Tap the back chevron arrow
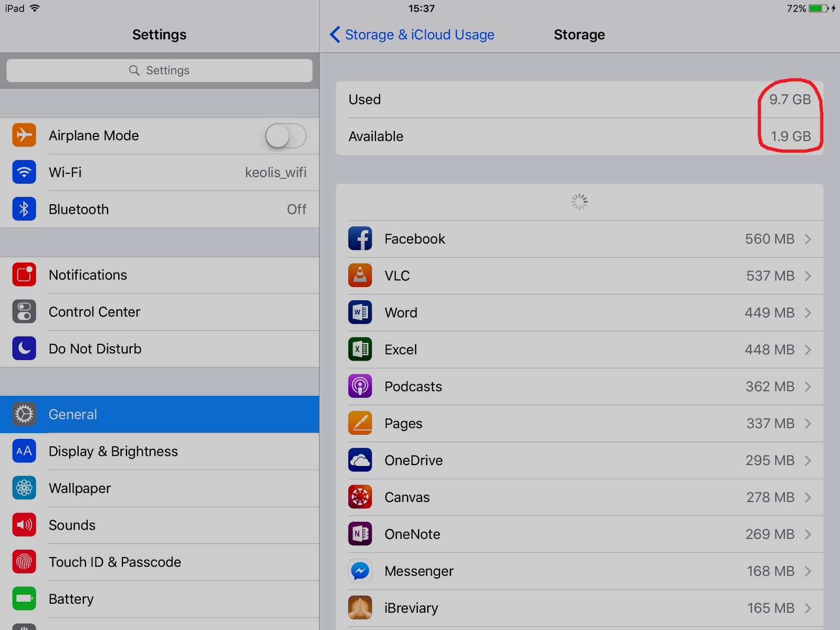 click(x=334, y=35)
